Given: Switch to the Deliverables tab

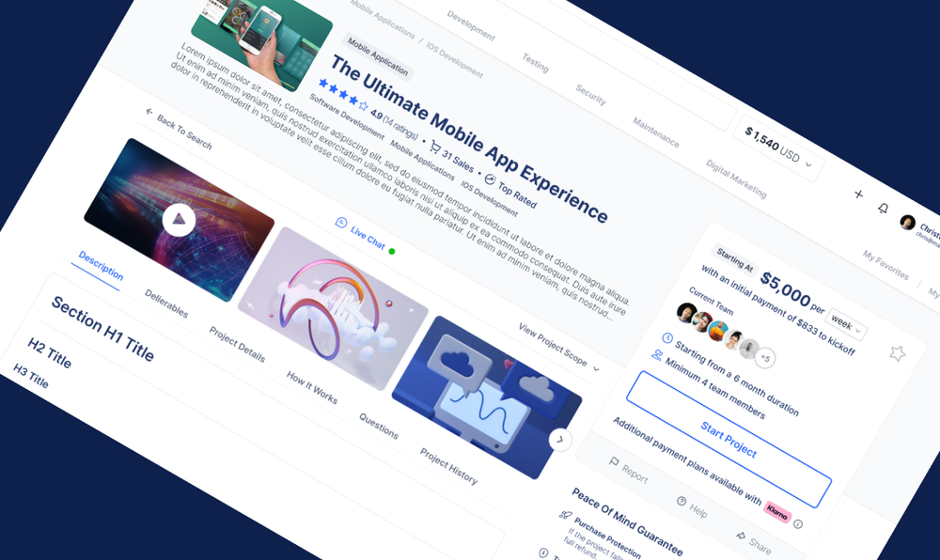Looking at the screenshot, I should (x=166, y=303).
